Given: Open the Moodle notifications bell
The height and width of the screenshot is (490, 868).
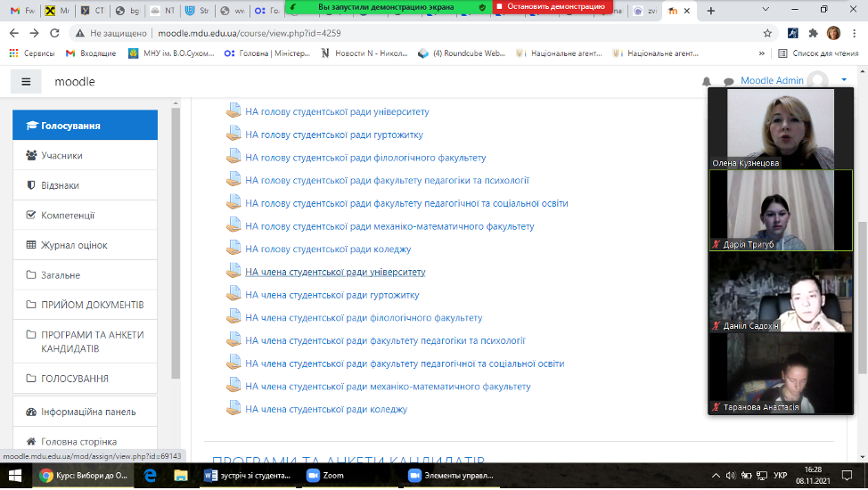Looking at the screenshot, I should 707,81.
